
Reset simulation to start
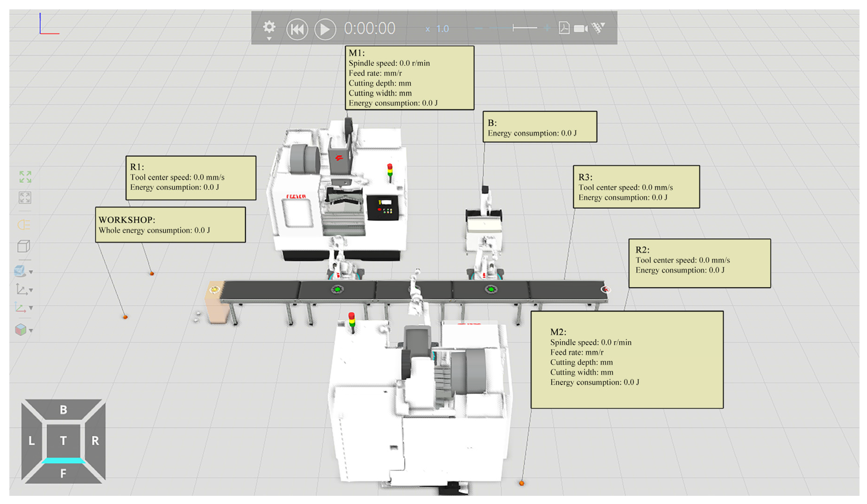(297, 29)
